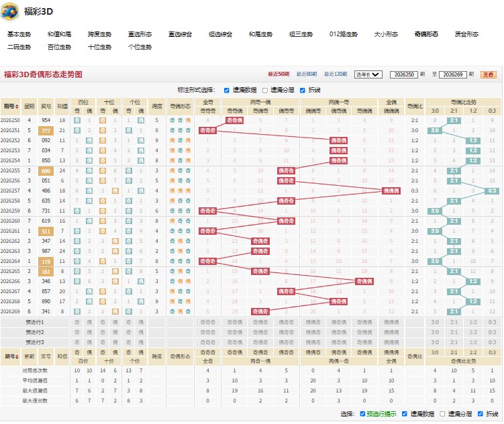Image resolution: width=504 pixels, height=424 pixels.
Task: Click the 福彩3D奇偶形态走势图 title
Action: coord(43,74)
